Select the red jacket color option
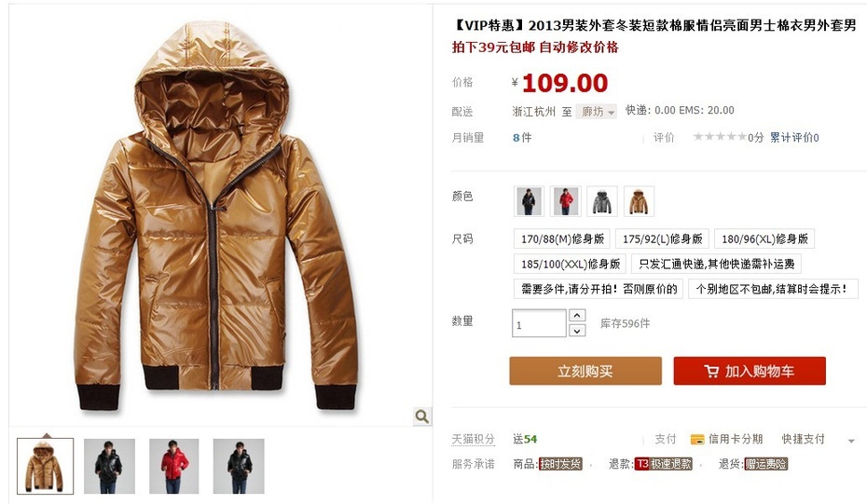867x504 pixels. coord(565,201)
